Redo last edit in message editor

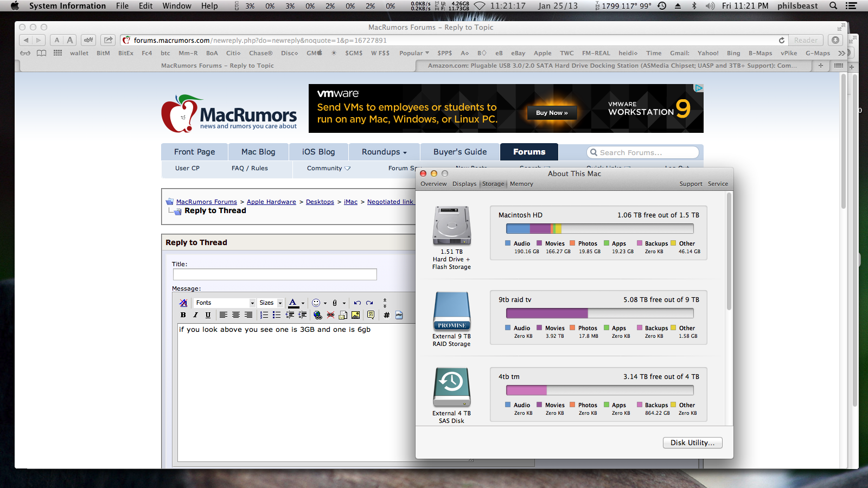369,303
